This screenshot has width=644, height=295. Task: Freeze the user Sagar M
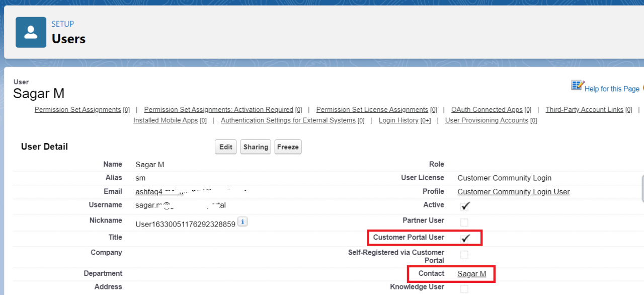point(288,146)
